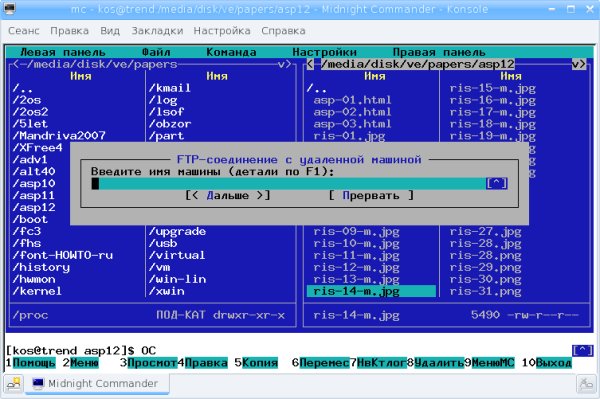
Task: Select /virtual directory
Action: [177, 255]
